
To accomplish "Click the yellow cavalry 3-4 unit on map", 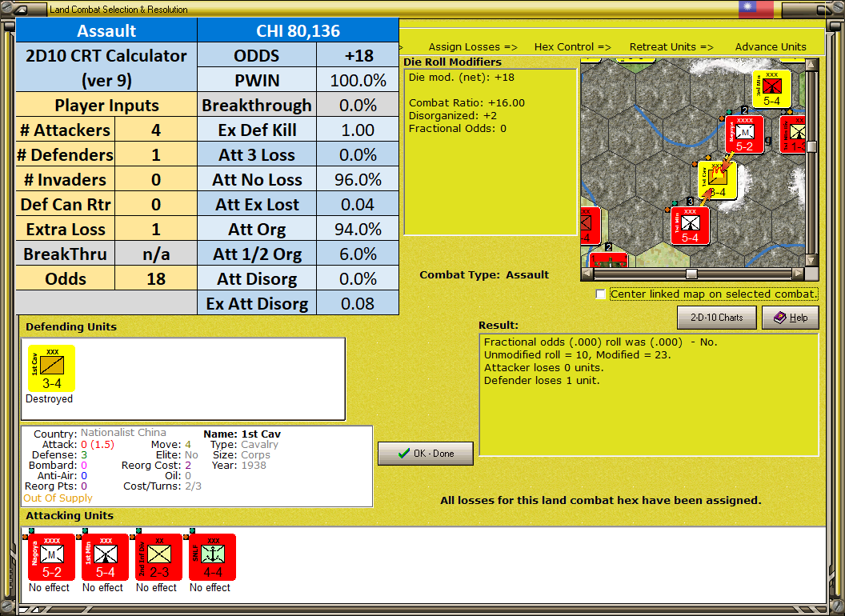I will click(x=717, y=181).
